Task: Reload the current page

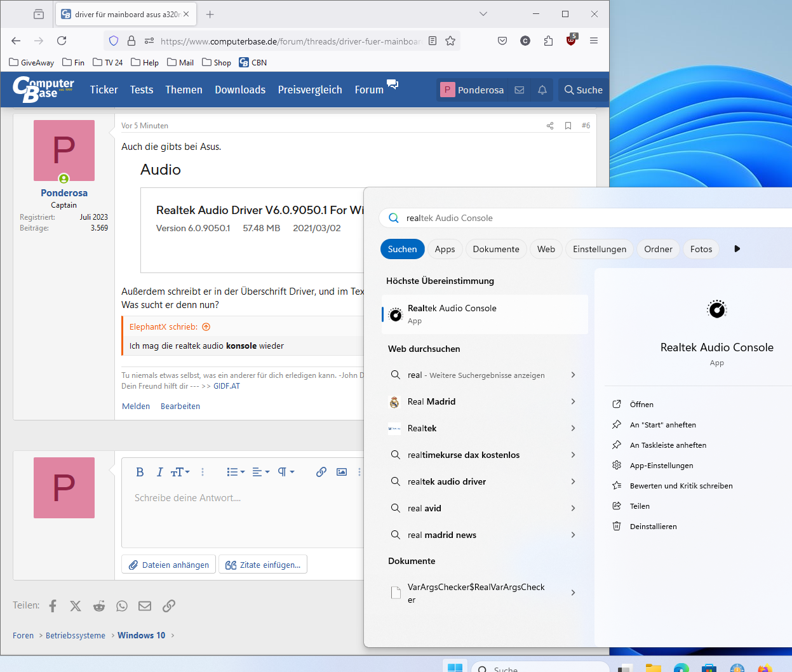Action: (x=62, y=41)
